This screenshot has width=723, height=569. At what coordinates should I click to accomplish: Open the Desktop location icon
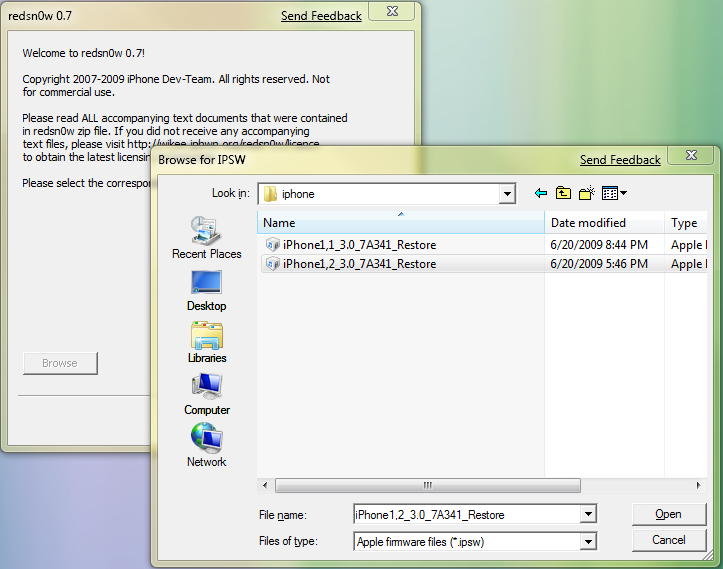207,290
